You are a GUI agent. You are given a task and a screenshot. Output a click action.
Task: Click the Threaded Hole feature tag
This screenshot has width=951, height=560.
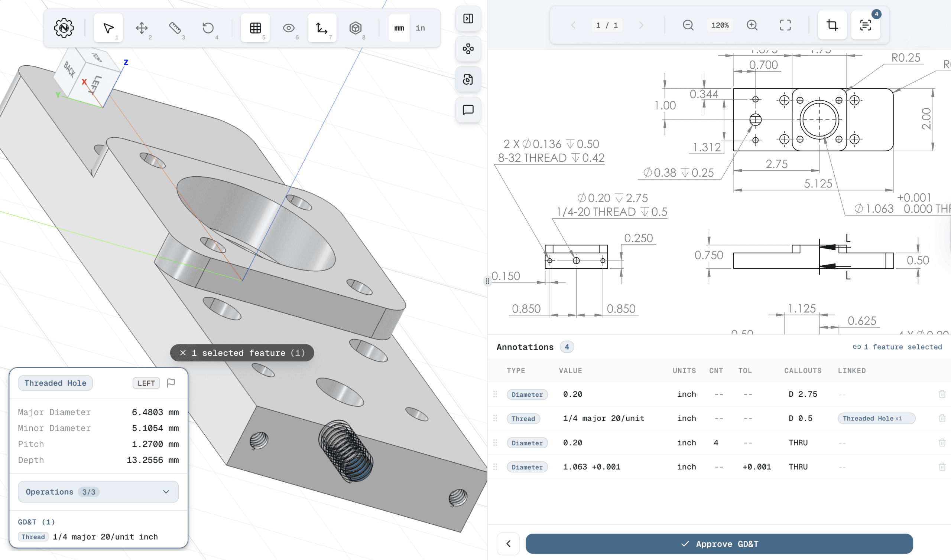pos(55,383)
